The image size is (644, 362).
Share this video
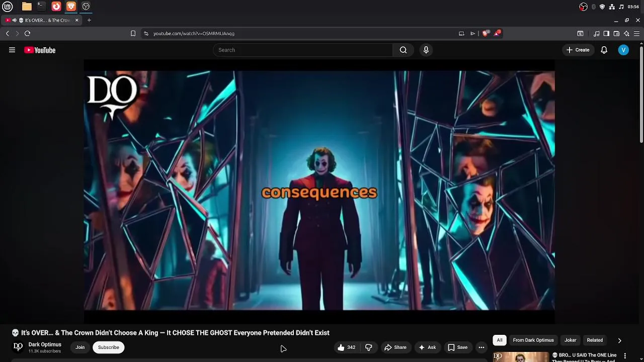point(395,347)
